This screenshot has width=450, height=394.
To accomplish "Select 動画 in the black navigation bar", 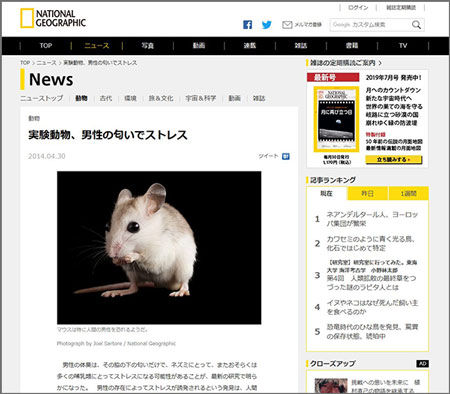I will [199, 46].
